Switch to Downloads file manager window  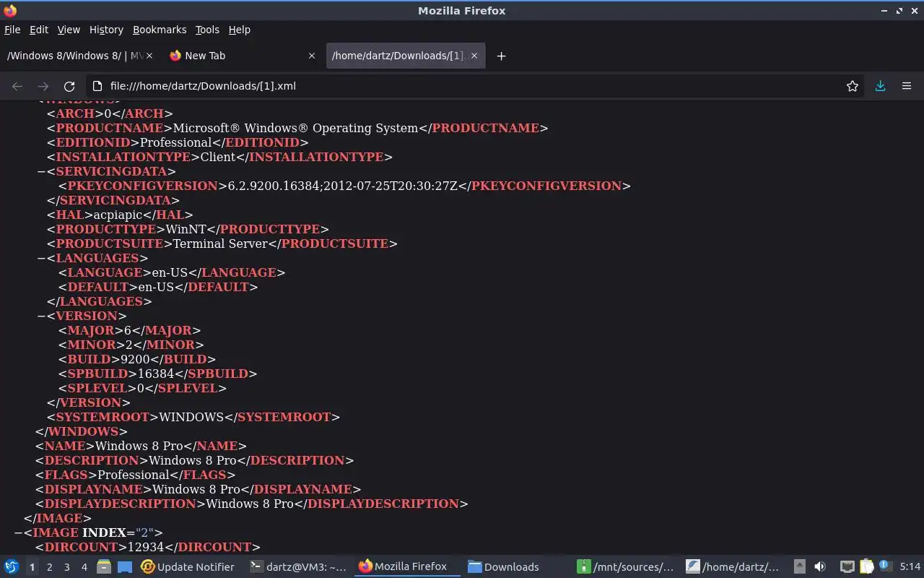(x=504, y=567)
